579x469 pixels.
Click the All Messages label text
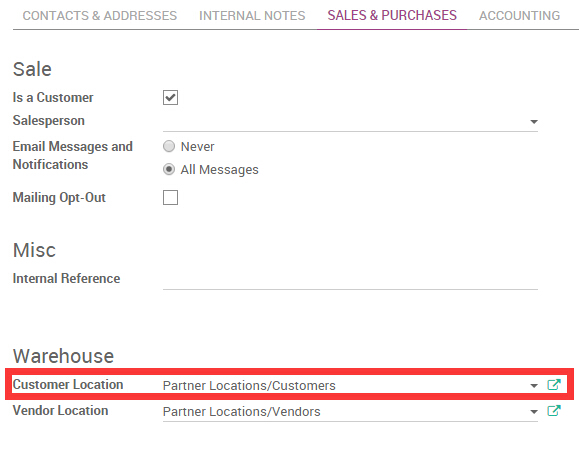219,170
